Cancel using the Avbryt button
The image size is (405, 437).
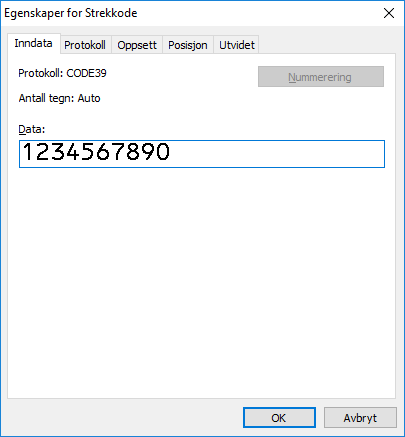pyautogui.click(x=360, y=417)
